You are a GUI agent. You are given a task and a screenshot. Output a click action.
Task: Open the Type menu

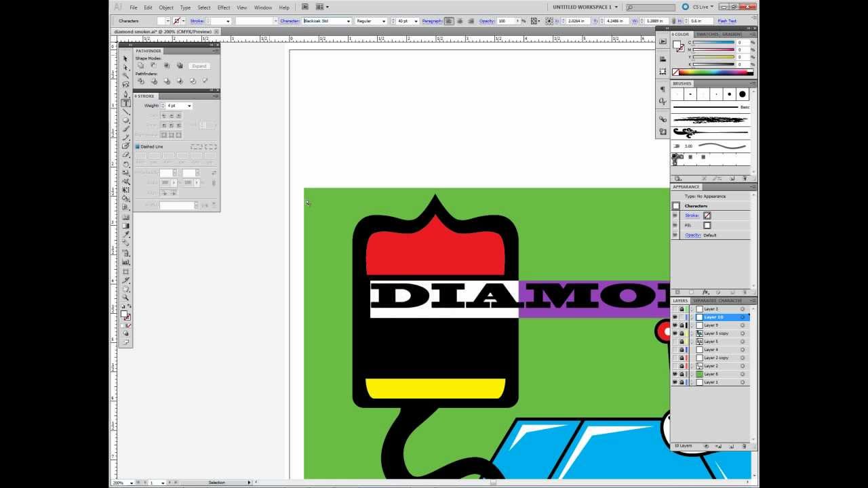[185, 7]
